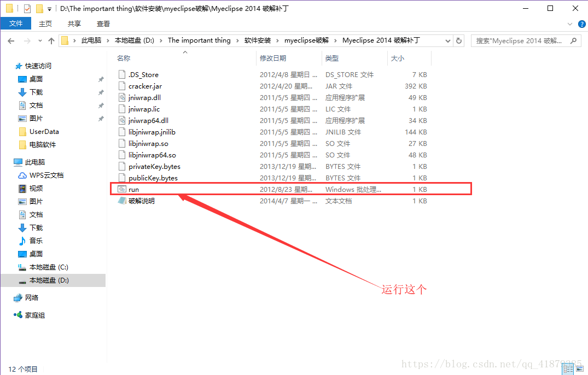Viewport: 588px width, 375px height.
Task: Click 此电脑 in the address breadcrumb
Action: (x=91, y=40)
